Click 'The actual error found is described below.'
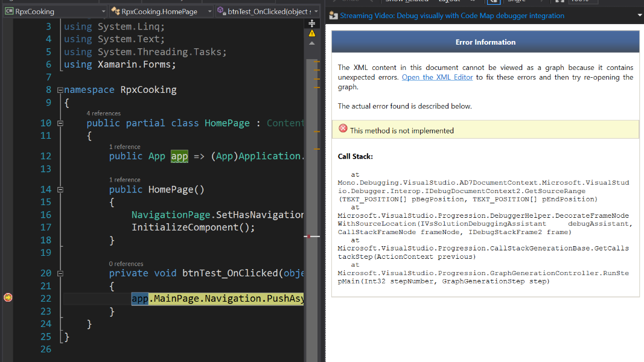 [x=404, y=106]
